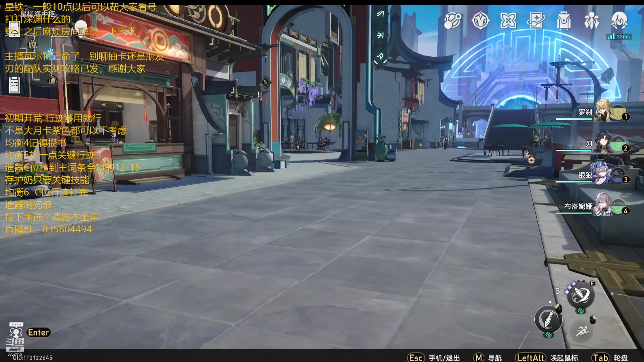Use the technique skill icon marked E
Image resolution: width=644 pixels, height=362 pixels.
[581, 295]
